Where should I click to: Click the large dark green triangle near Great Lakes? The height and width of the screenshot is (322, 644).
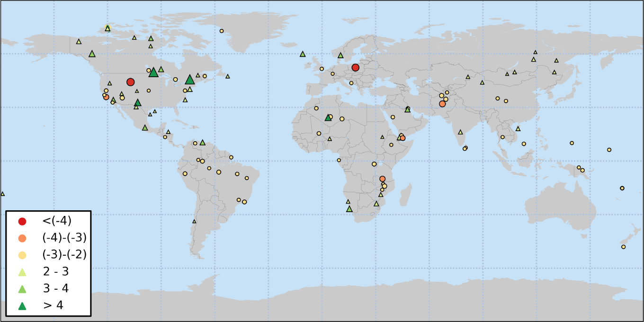tap(153, 72)
